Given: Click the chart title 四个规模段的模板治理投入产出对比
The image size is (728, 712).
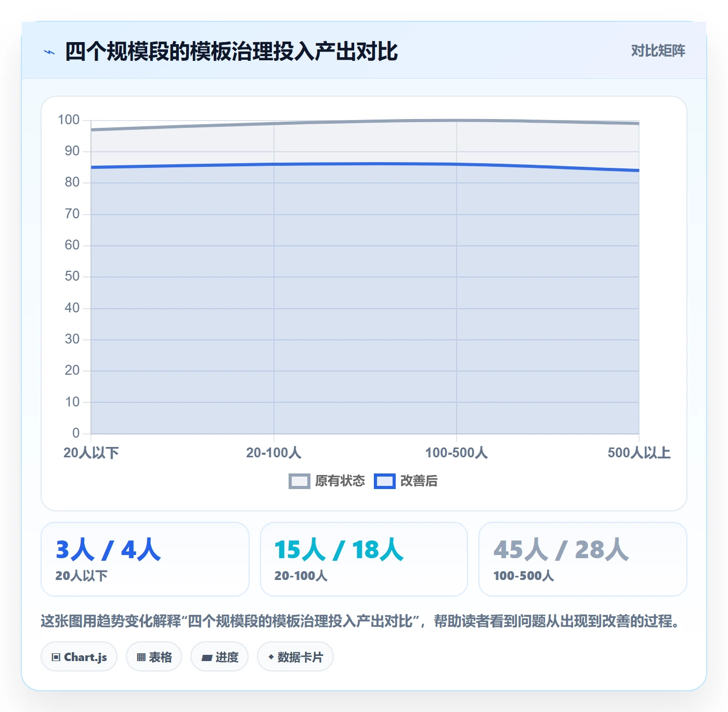Looking at the screenshot, I should 231,51.
